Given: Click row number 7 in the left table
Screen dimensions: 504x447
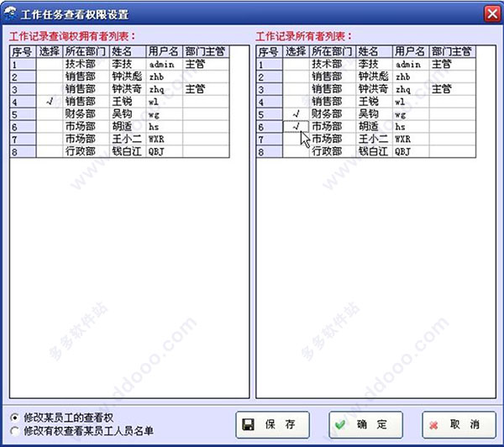Looking at the screenshot, I should pyautogui.click(x=24, y=139).
